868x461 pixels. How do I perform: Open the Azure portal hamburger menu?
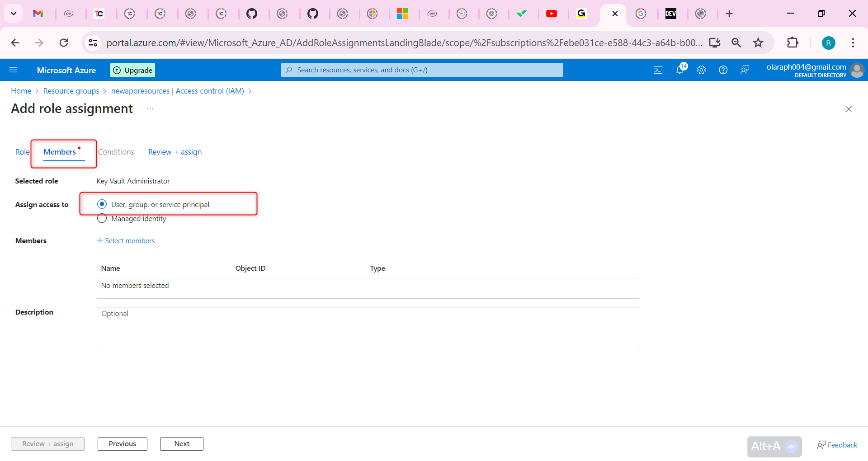[13, 70]
